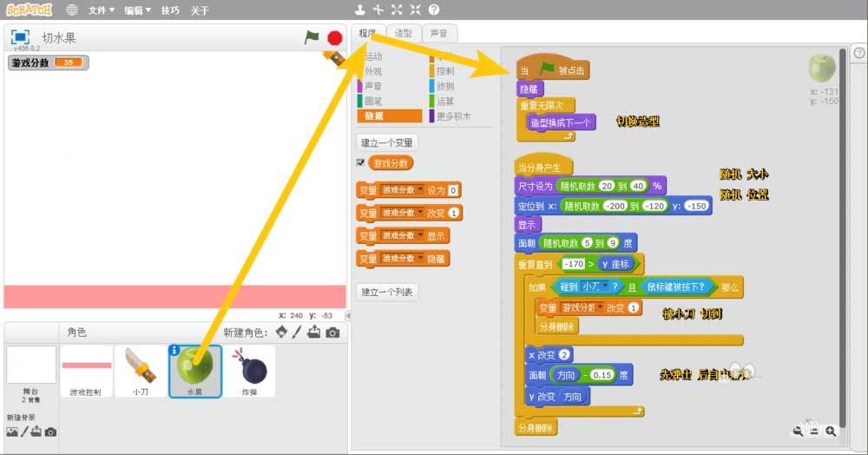
Task: Zoom in the scripts area
Action: click(831, 431)
